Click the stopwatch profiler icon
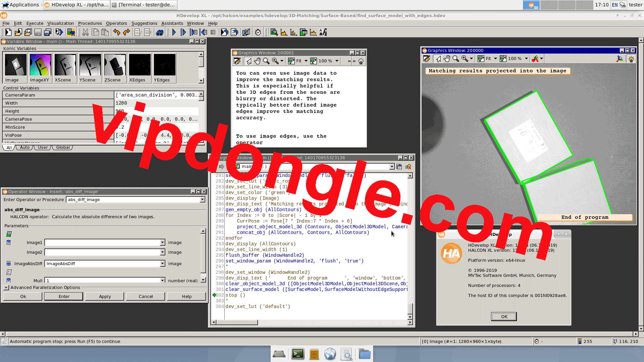 pos(258,32)
